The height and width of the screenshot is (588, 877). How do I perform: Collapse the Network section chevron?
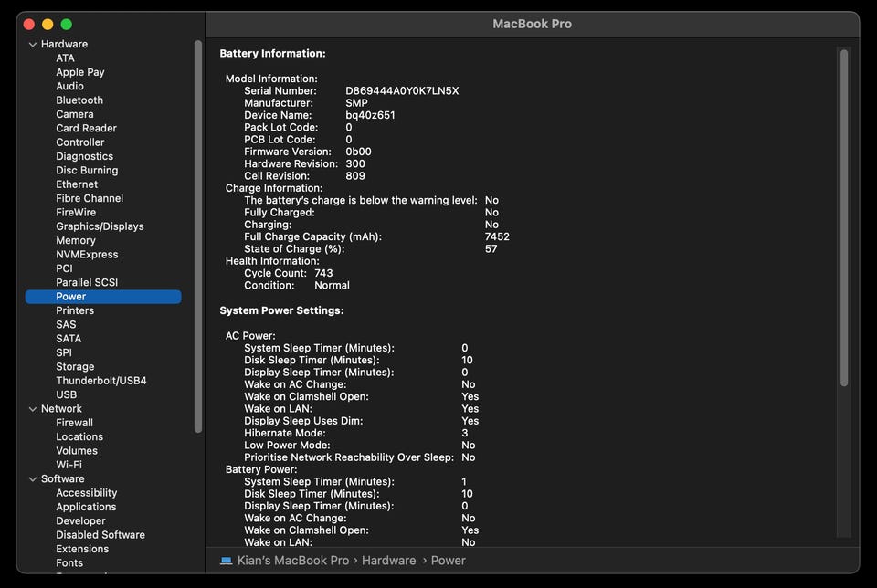pyautogui.click(x=33, y=409)
